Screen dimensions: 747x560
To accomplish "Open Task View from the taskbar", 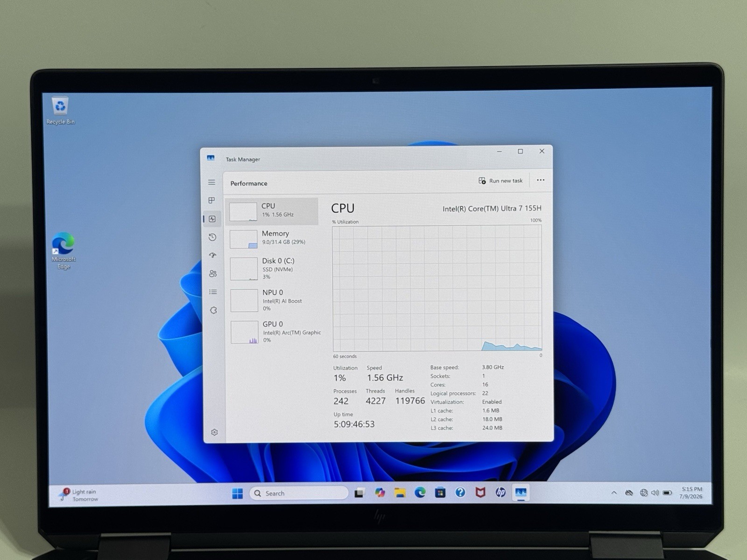I will coord(359,493).
